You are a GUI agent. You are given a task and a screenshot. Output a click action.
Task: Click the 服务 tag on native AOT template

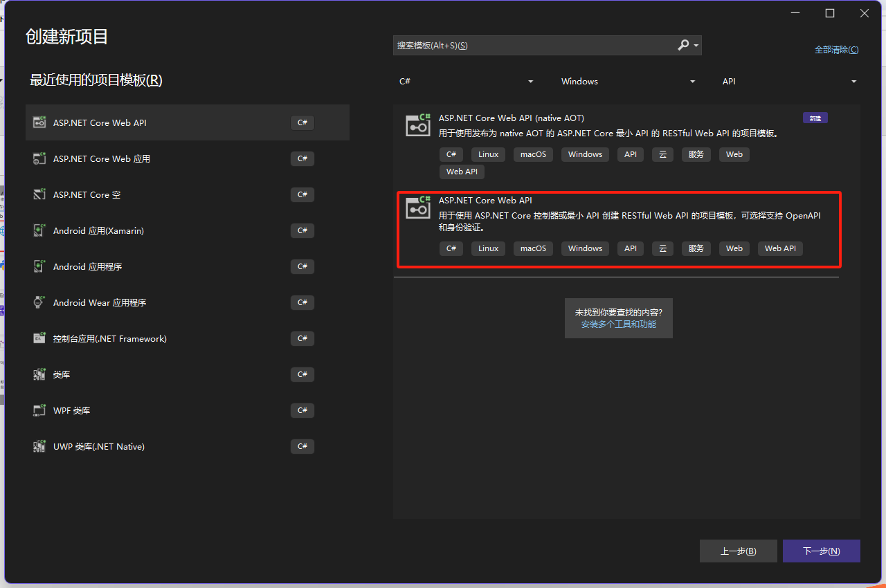coord(696,154)
